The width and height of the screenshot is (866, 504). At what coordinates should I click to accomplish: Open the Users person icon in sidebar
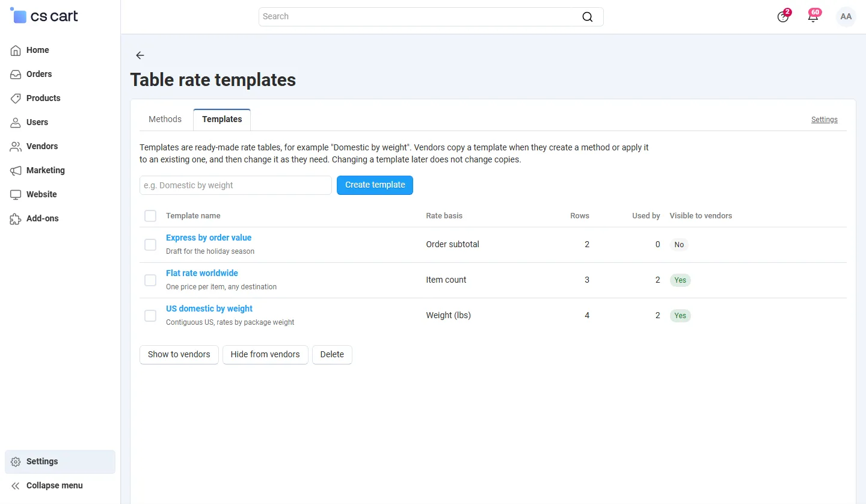coord(16,123)
